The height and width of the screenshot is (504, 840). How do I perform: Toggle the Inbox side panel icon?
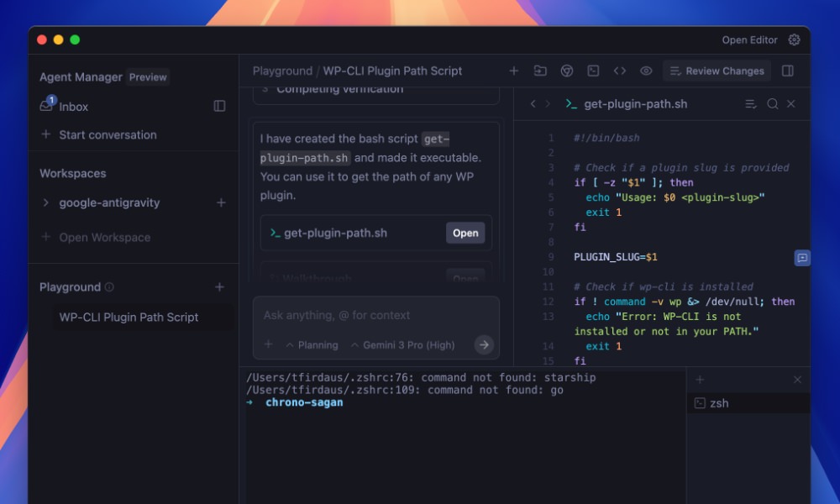click(x=218, y=107)
